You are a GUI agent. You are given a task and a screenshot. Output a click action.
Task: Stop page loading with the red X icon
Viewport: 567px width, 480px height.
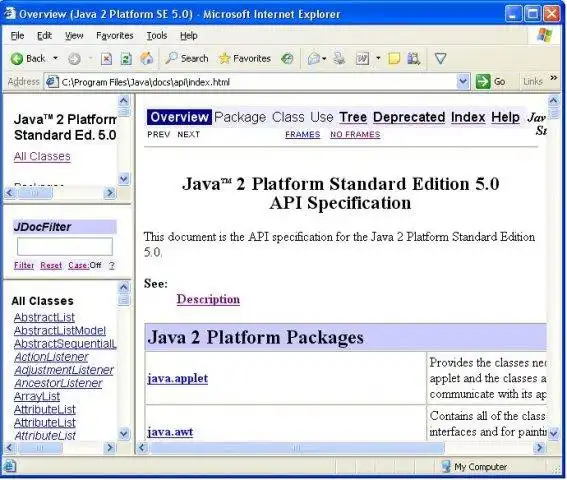106,59
